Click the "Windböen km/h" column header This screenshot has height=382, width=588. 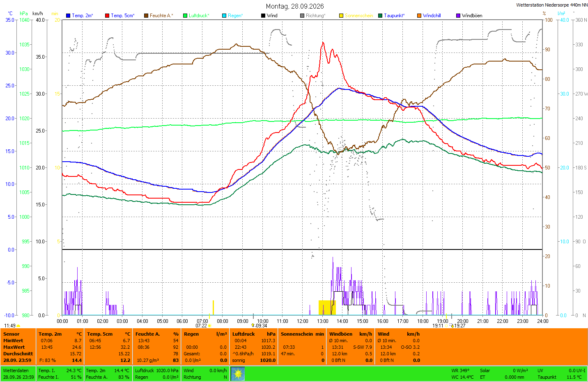351,334
